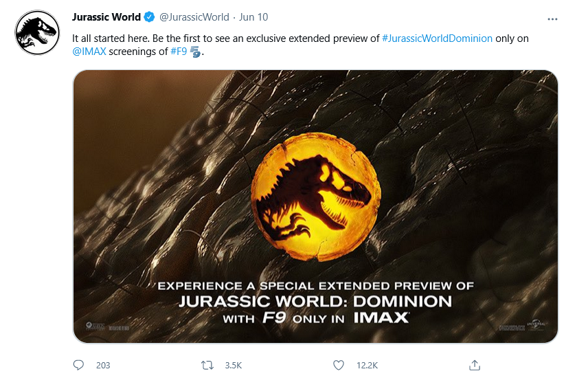The width and height of the screenshot is (588, 378).
Task: Click the amber T-rex logo in image
Action: pos(316,197)
